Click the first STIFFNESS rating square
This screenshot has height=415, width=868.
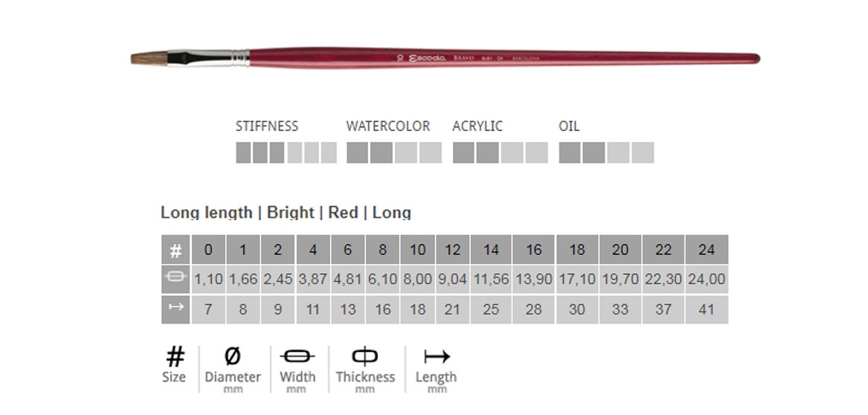pos(243,152)
